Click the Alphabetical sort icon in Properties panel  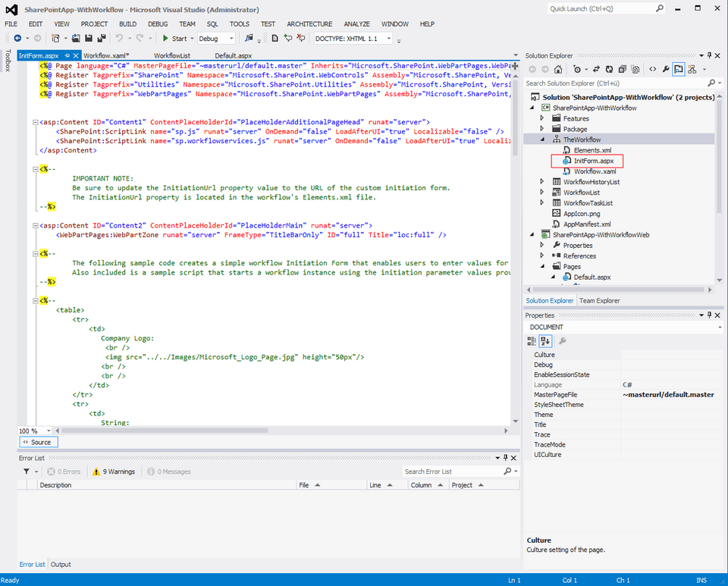tap(545, 340)
